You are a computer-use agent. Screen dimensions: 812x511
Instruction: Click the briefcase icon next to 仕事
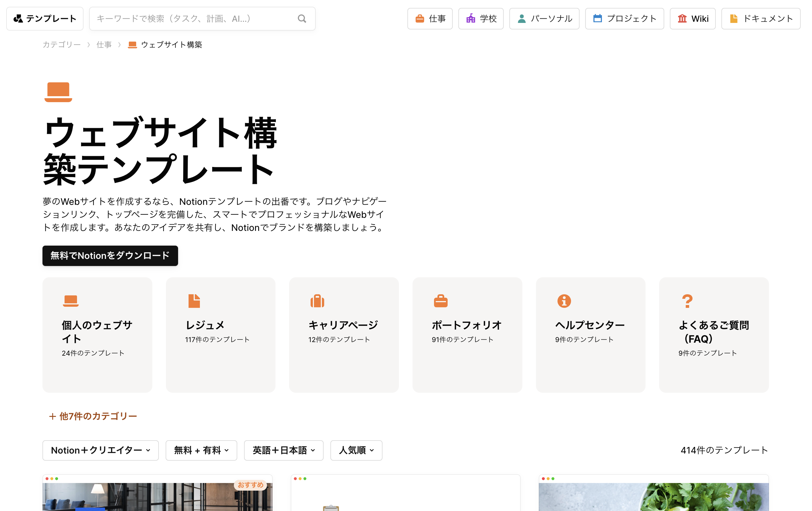coord(420,19)
